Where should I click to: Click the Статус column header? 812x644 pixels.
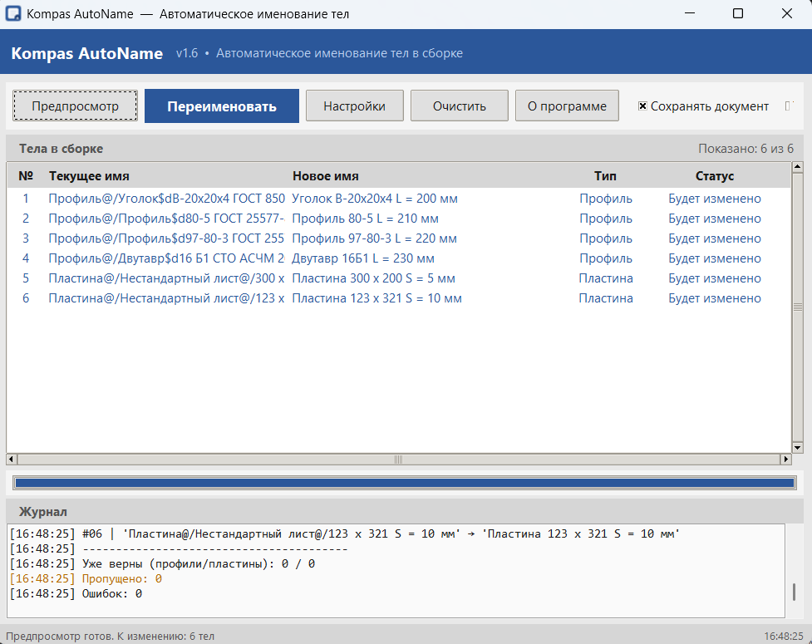[715, 176]
